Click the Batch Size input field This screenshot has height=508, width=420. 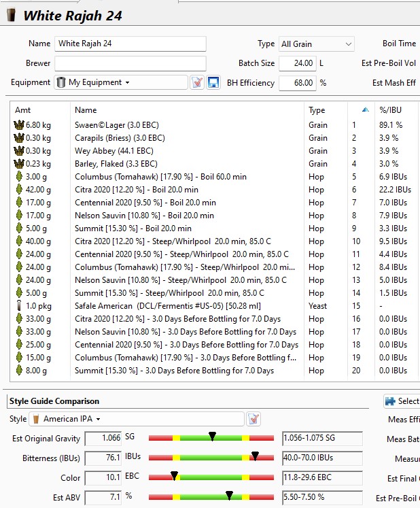[298, 63]
